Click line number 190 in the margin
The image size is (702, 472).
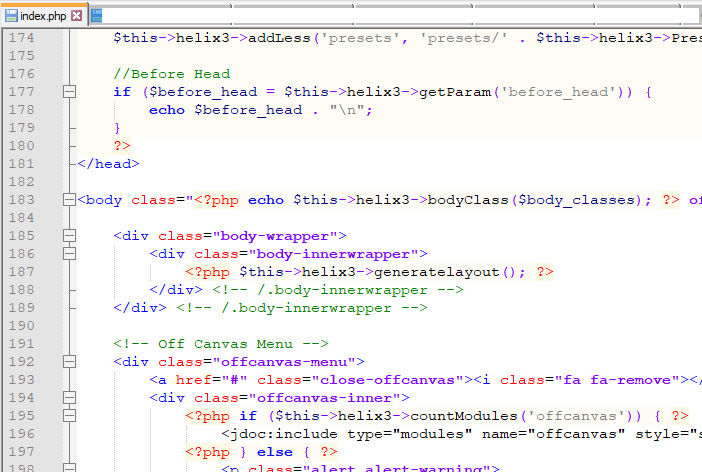pyautogui.click(x=20, y=326)
